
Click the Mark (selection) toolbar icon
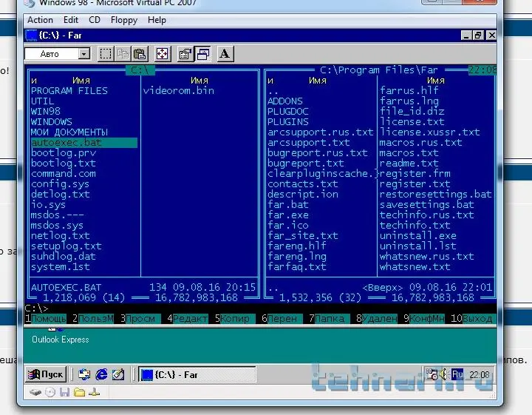tap(106, 54)
